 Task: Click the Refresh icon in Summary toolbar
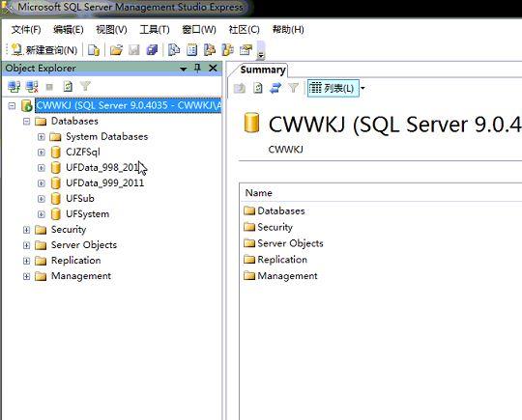pos(258,88)
